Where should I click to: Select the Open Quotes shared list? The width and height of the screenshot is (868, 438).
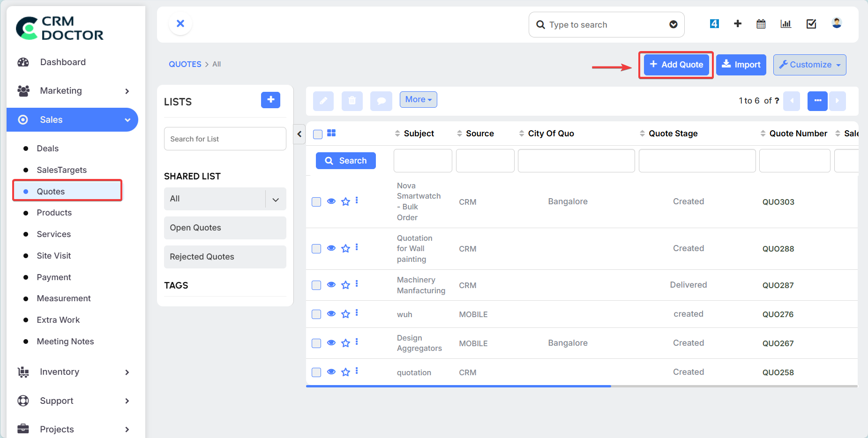[225, 228]
